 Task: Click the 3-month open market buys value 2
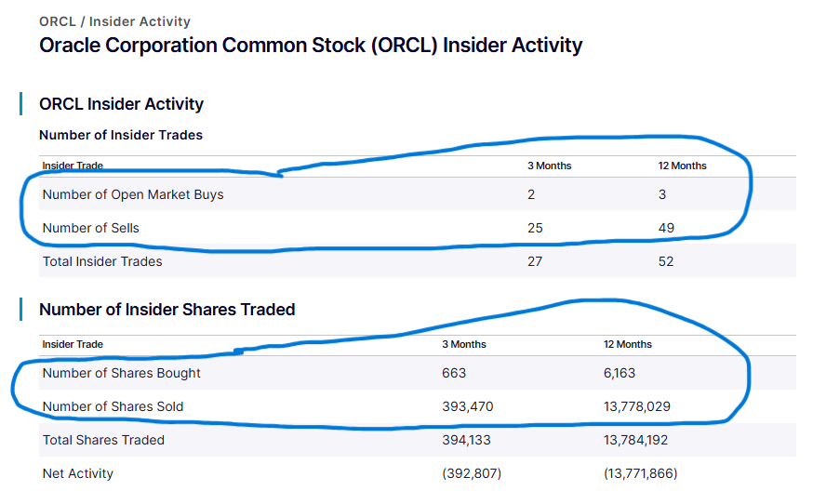(531, 194)
